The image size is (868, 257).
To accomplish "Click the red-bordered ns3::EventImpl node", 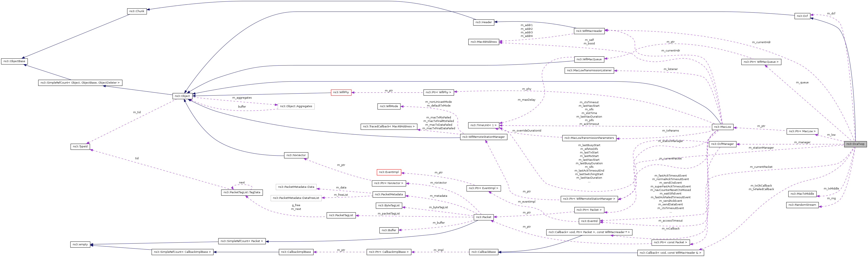I will [389, 172].
